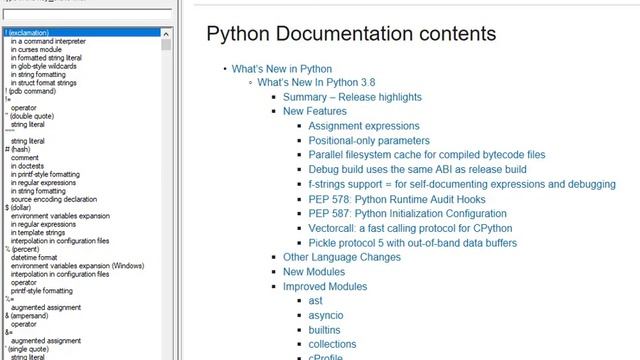
Task: Select '& (ampersand)' index entry
Action: tap(27, 316)
